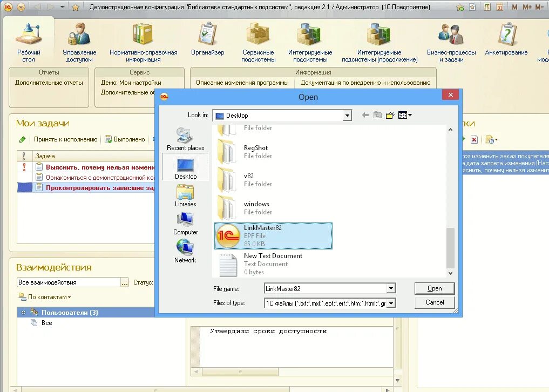Open Демо: Мои настройки link
This screenshot has height=392, width=549.
click(131, 83)
